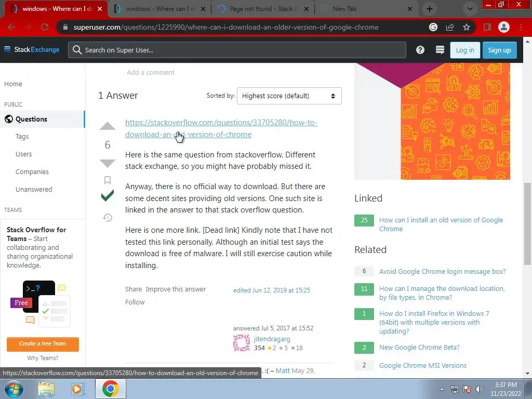The height and width of the screenshot is (399, 532).
Task: Open jitendragarg's user profile
Action: (272, 339)
